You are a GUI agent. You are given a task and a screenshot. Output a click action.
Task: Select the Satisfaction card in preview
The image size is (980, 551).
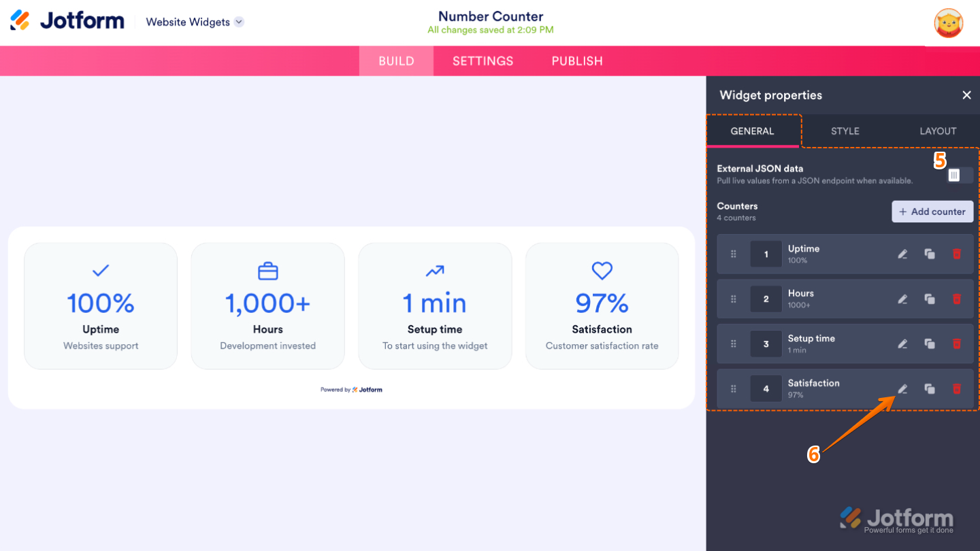(x=602, y=306)
